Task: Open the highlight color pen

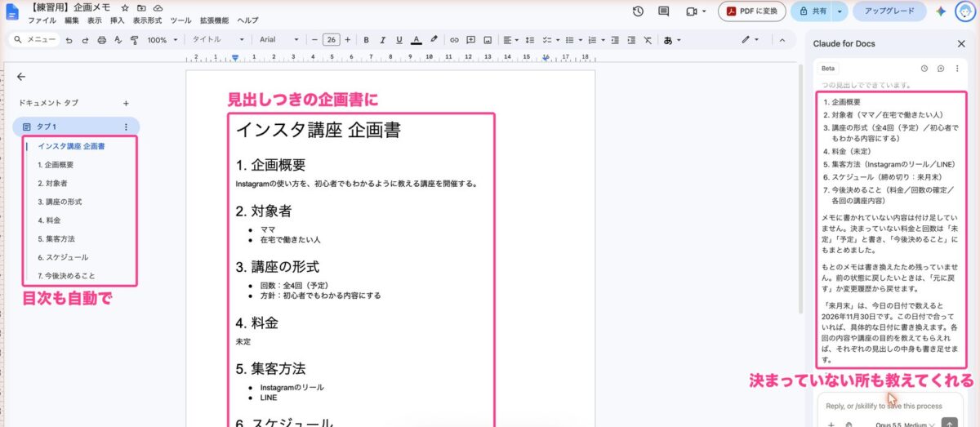Action: 434,39
